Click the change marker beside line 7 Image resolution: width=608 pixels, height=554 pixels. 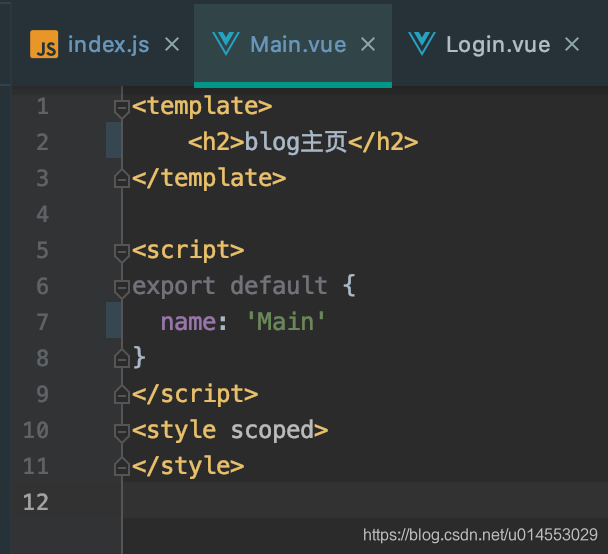[113, 320]
